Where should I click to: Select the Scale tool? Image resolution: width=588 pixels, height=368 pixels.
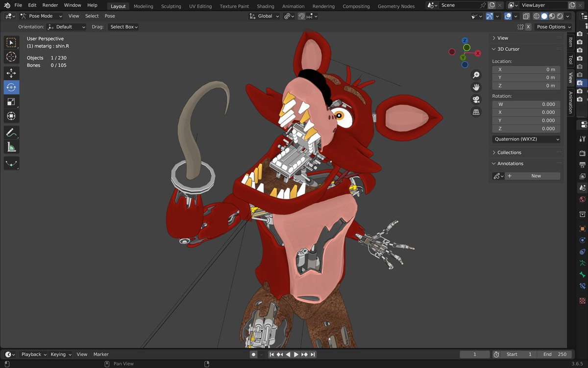[x=11, y=102]
